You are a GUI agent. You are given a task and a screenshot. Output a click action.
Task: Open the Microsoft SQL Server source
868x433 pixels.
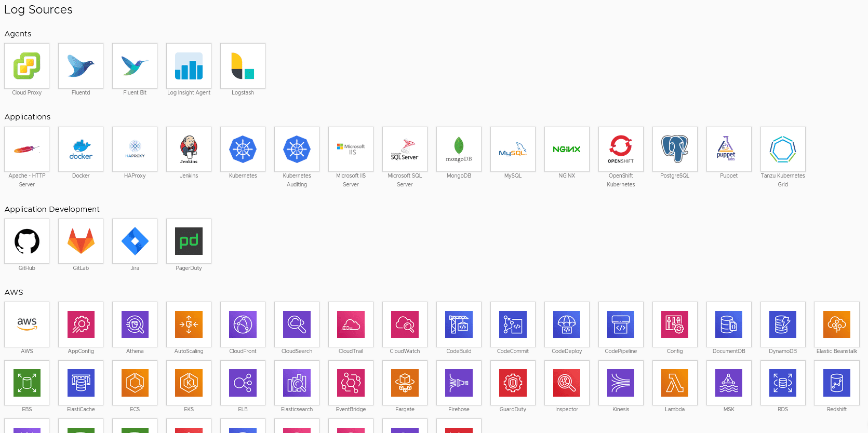(405, 150)
